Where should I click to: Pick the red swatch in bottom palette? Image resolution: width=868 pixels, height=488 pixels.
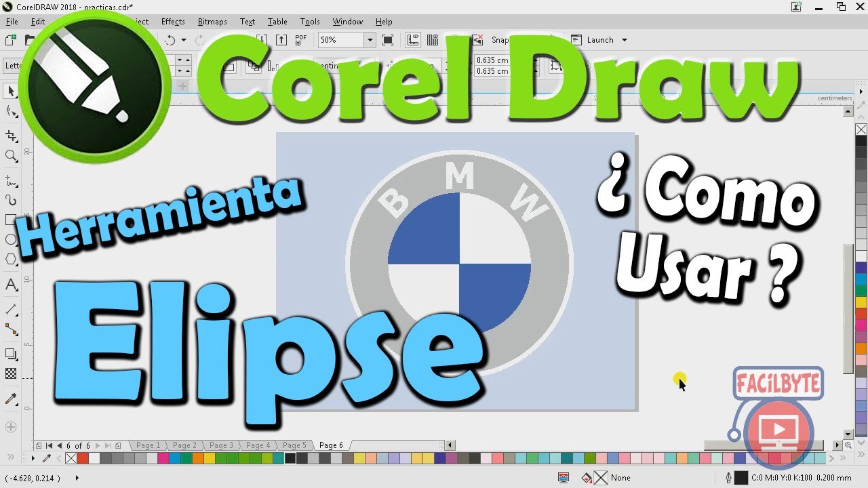(x=83, y=459)
